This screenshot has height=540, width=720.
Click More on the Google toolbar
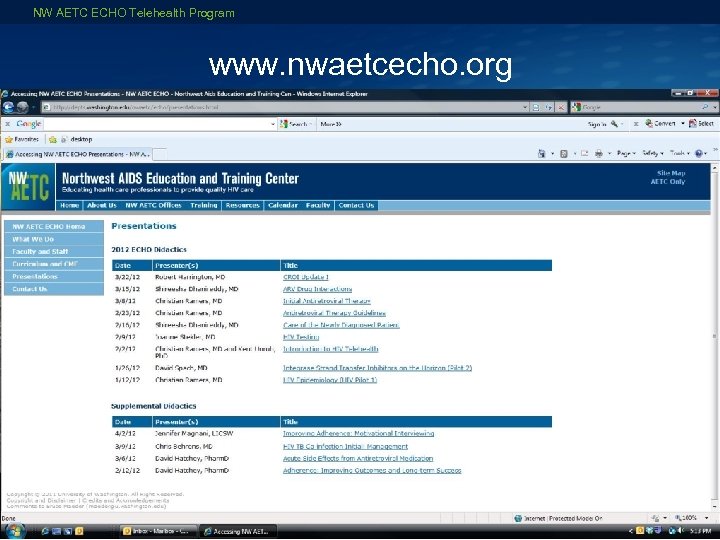(x=331, y=124)
